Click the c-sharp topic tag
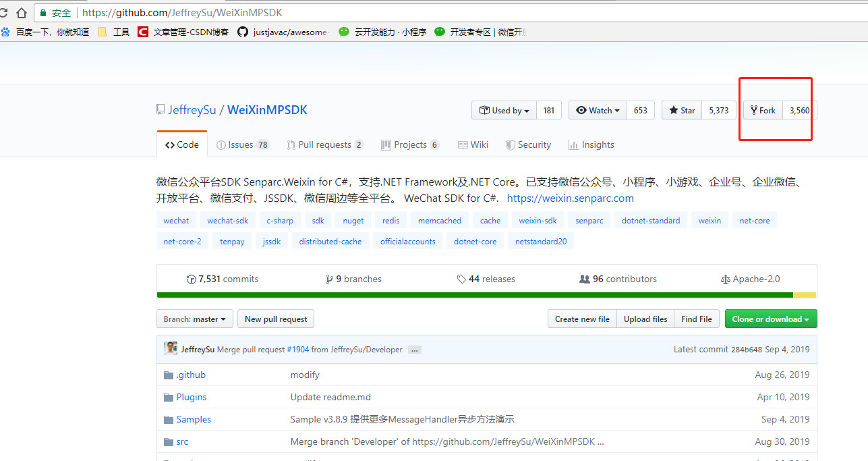This screenshot has height=461, width=868. click(280, 221)
